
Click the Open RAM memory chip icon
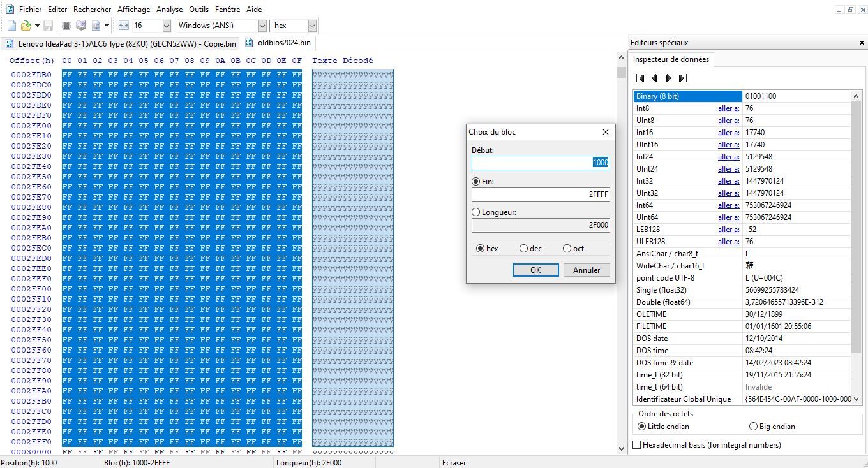coord(66,26)
